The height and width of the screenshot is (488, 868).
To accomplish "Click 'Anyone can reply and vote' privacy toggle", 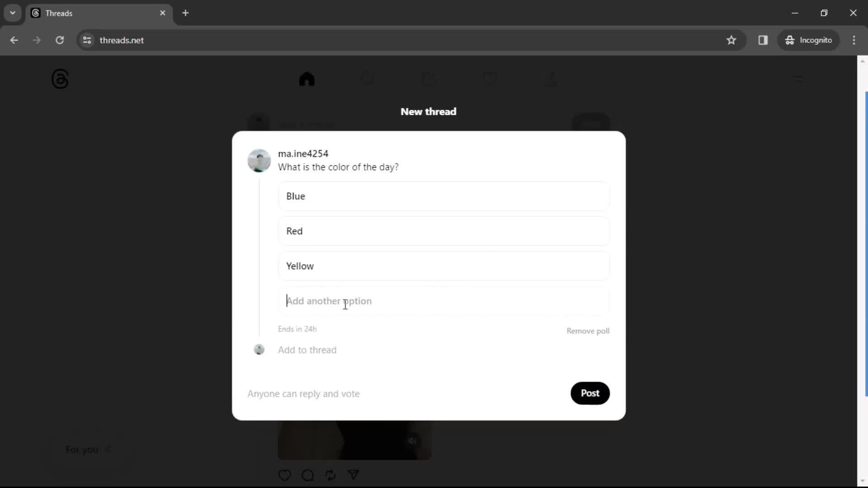I will click(x=304, y=393).
